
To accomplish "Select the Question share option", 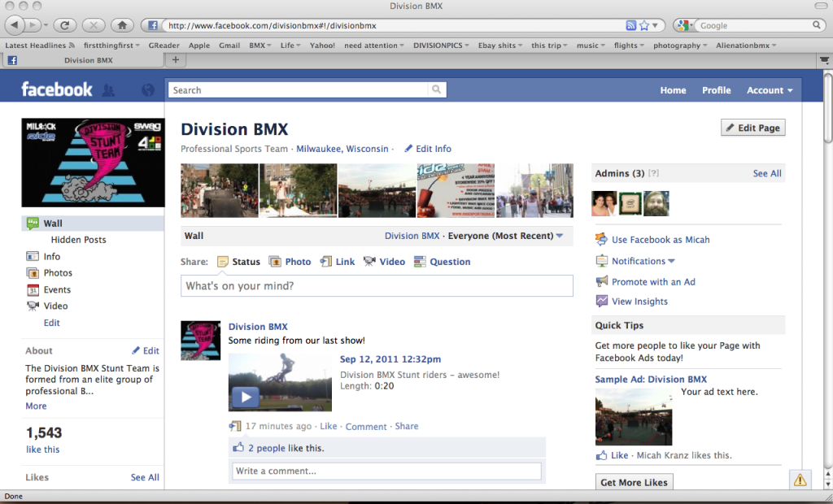I will (x=443, y=262).
